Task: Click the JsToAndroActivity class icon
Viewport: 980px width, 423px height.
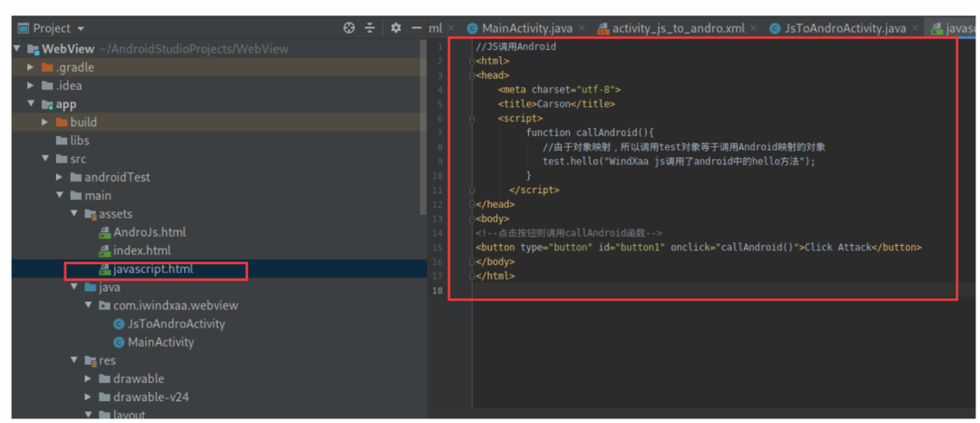Action: coord(119,324)
